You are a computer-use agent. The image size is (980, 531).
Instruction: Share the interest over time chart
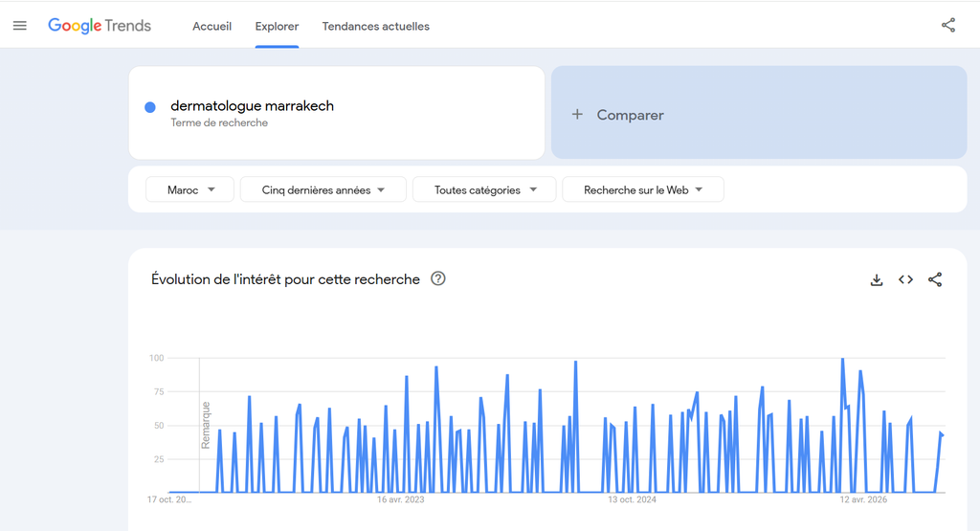coord(935,279)
